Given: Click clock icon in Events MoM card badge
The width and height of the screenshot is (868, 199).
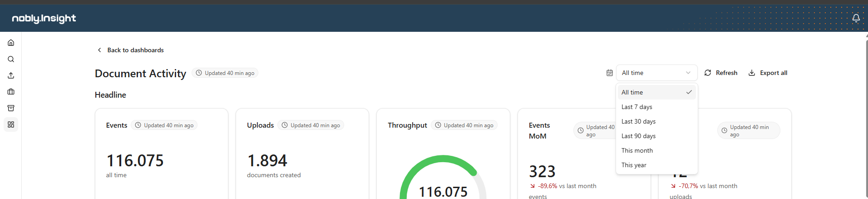Looking at the screenshot, I should [581, 130].
